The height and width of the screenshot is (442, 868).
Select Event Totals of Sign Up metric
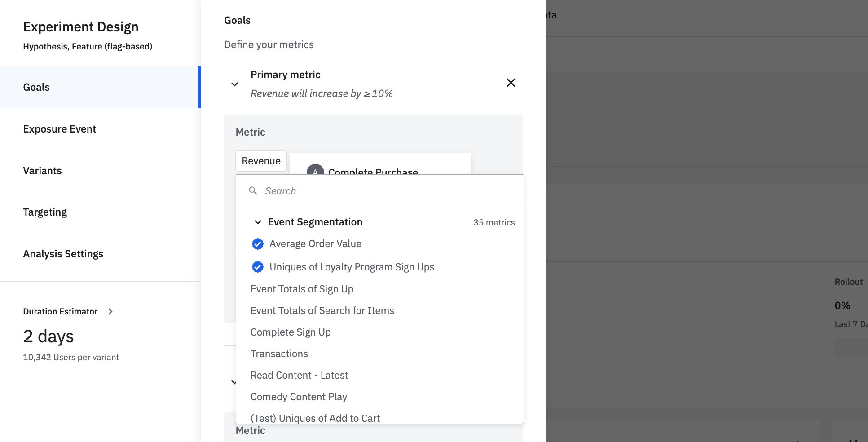(302, 289)
